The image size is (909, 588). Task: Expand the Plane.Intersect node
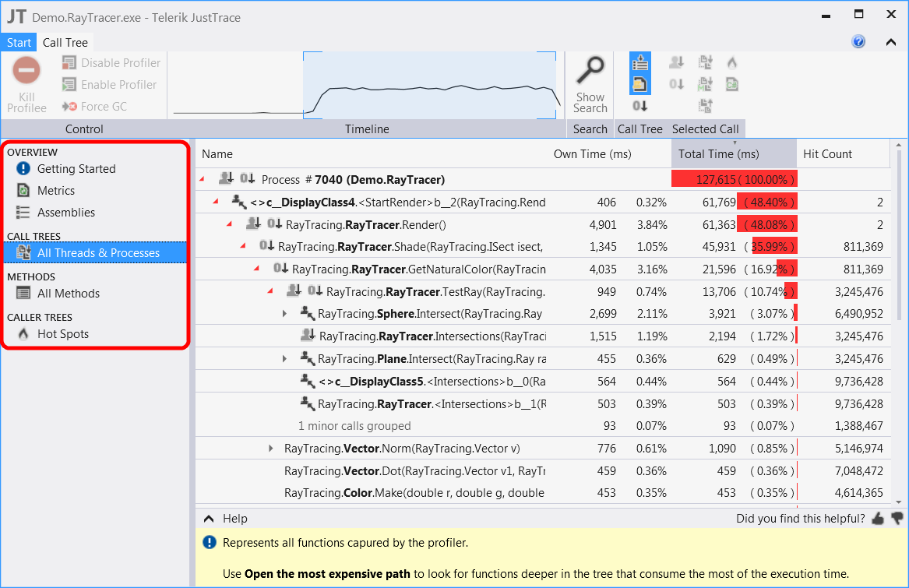[x=284, y=359]
